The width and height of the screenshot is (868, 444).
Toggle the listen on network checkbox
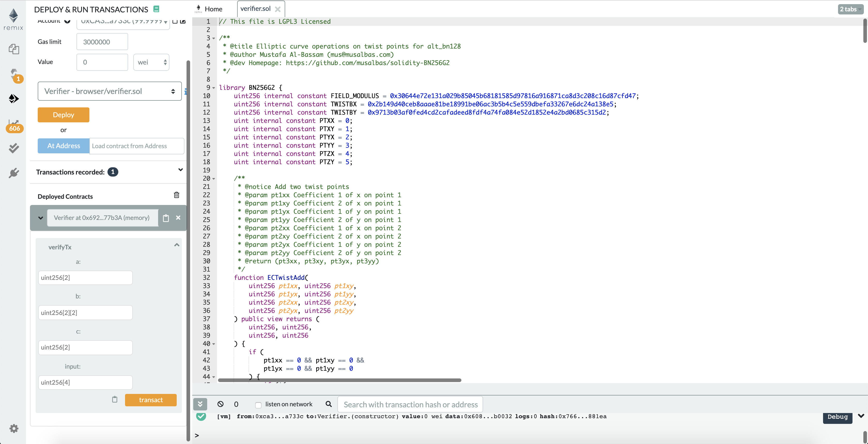[x=258, y=405]
